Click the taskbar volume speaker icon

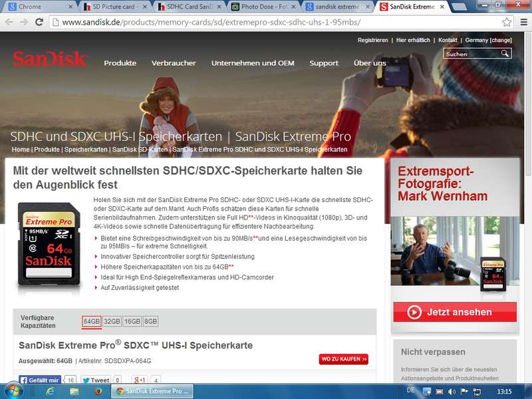coord(452,391)
